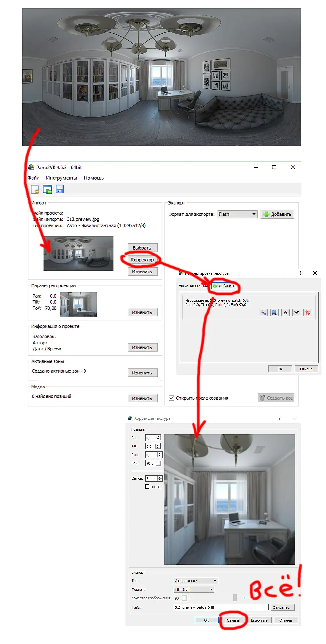Click OK in Корректировка текстуры dialog
This screenshot has width=326, height=644.
(280, 369)
